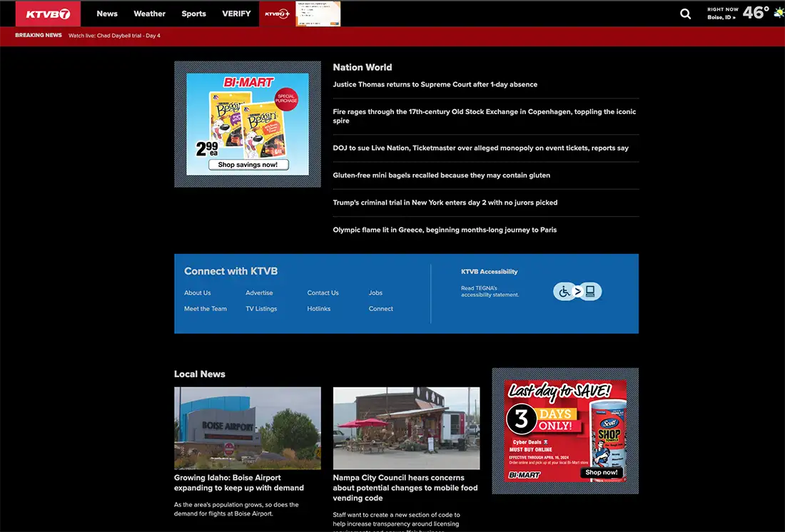
Task: Click the KTVB Accessibility heading
Action: [x=489, y=271]
